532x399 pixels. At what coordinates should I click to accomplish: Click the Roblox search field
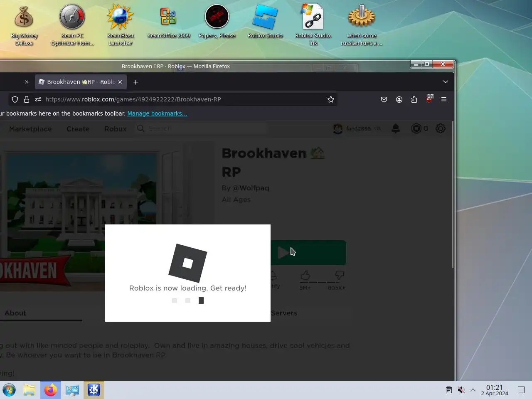(202, 128)
